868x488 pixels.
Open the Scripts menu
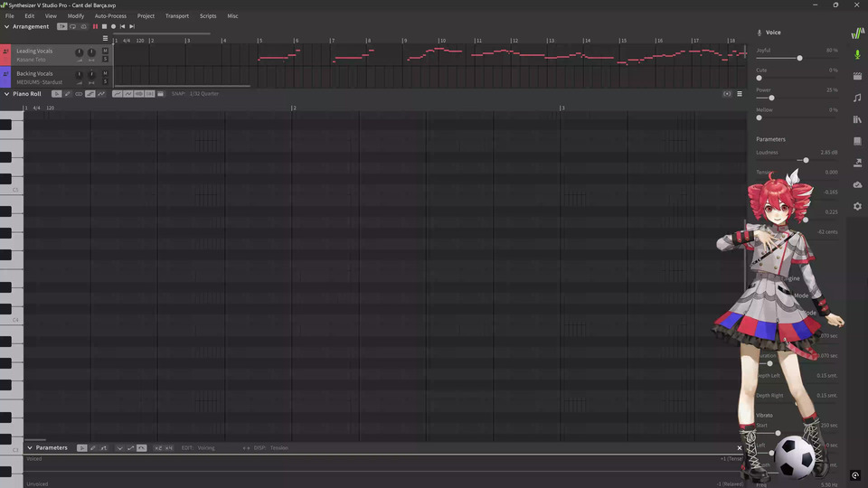(208, 16)
